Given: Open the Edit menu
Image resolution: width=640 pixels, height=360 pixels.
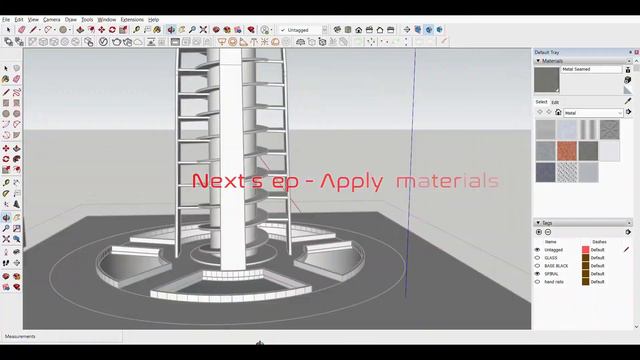Looking at the screenshot, I should tap(19, 20).
